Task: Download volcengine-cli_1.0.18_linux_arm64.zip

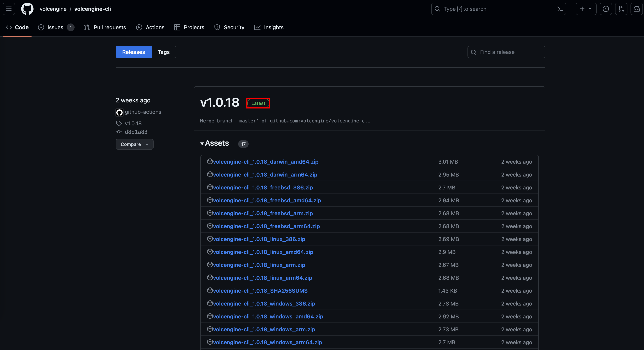Action: pos(262,278)
